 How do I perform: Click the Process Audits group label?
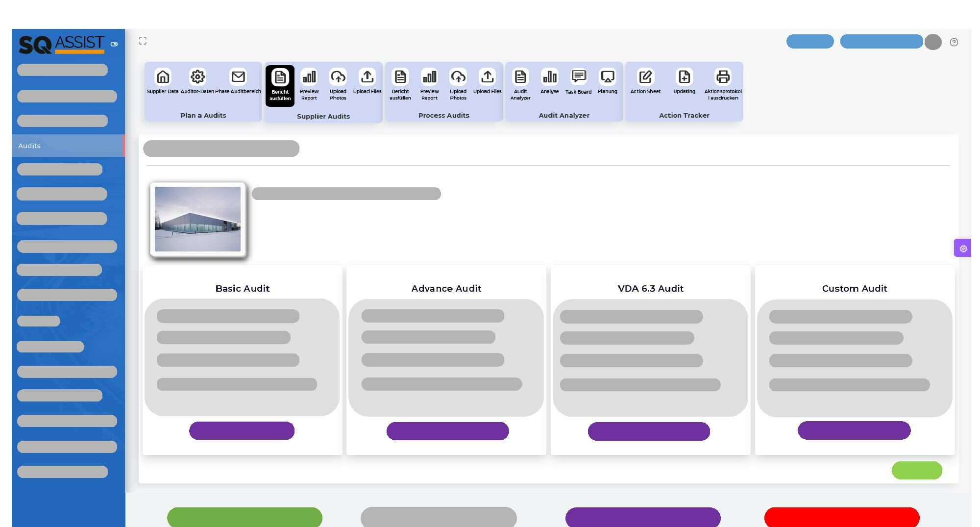pos(444,115)
